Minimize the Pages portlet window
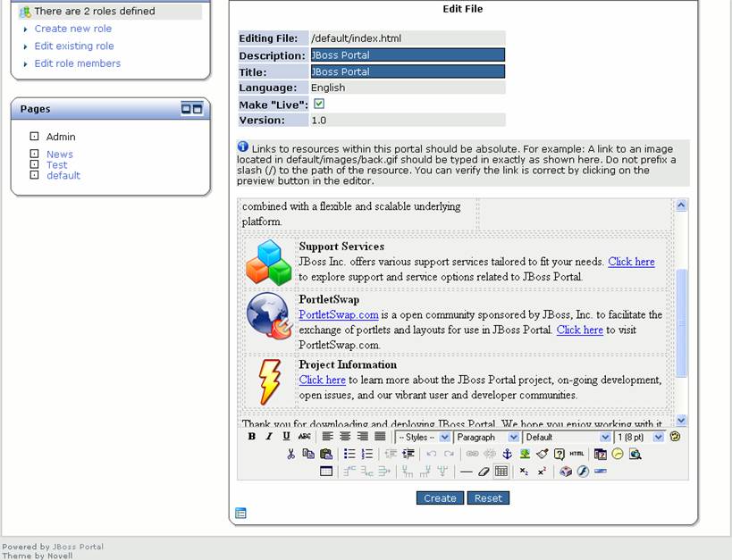The image size is (732, 560). click(x=186, y=109)
